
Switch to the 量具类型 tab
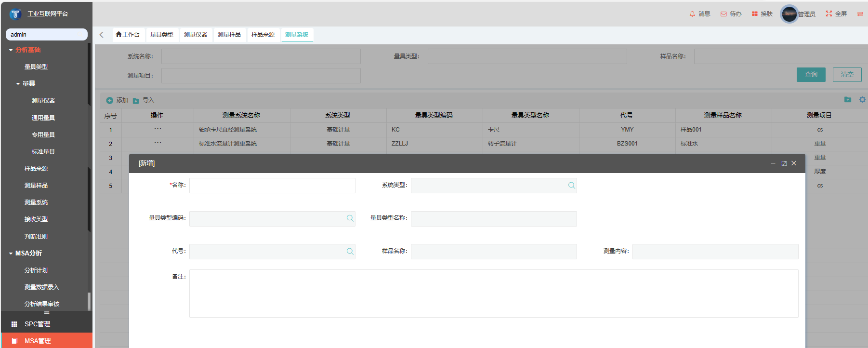(162, 35)
